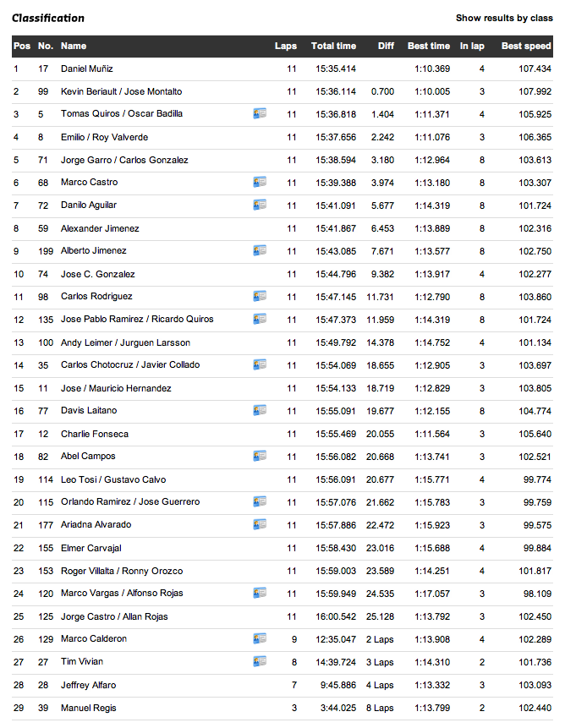Viewport: 565px width, 728px height.
Task: Click Ariadna Alvarado's profile card icon
Action: [x=260, y=524]
